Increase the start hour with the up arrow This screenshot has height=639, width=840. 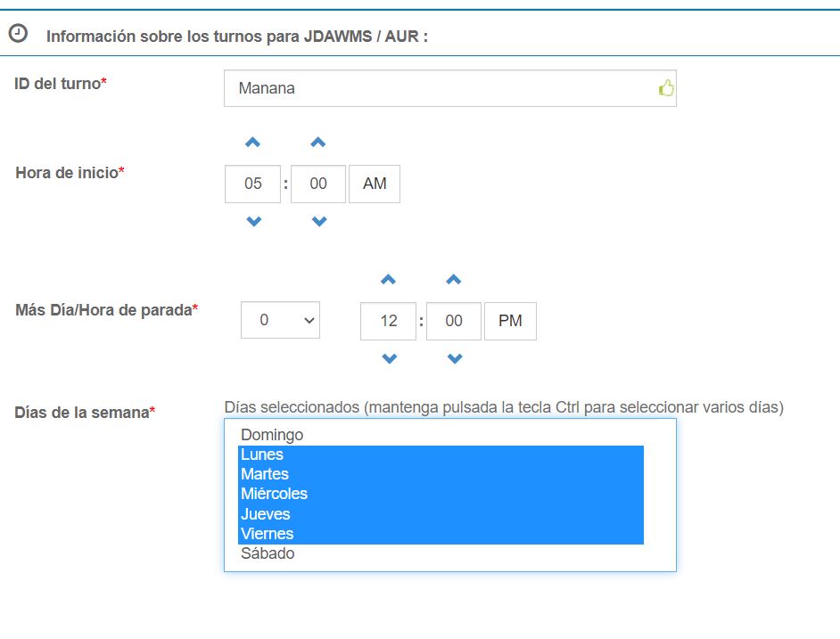coord(251,141)
